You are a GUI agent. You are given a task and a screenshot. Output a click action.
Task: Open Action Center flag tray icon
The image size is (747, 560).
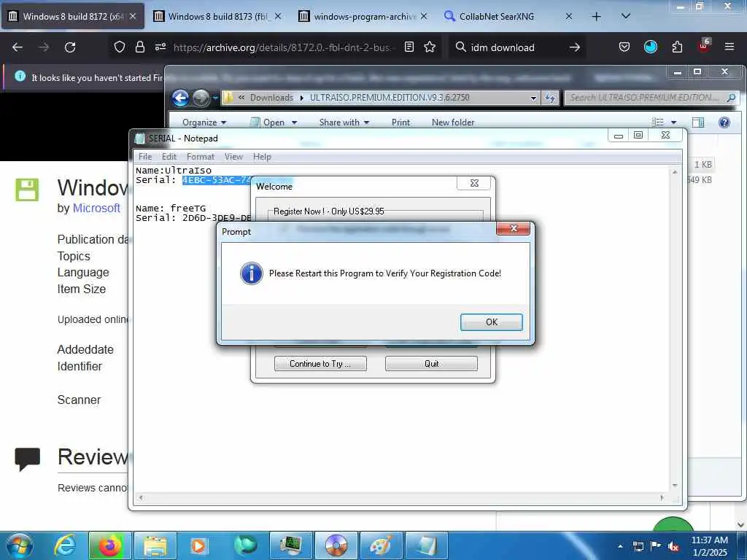tap(656, 545)
